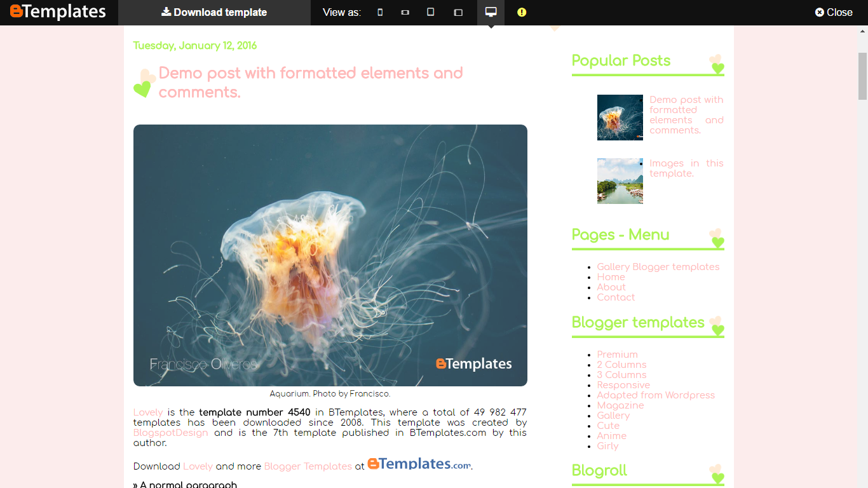
Task: Click the yellow warning icon in toolbar
Action: click(521, 12)
